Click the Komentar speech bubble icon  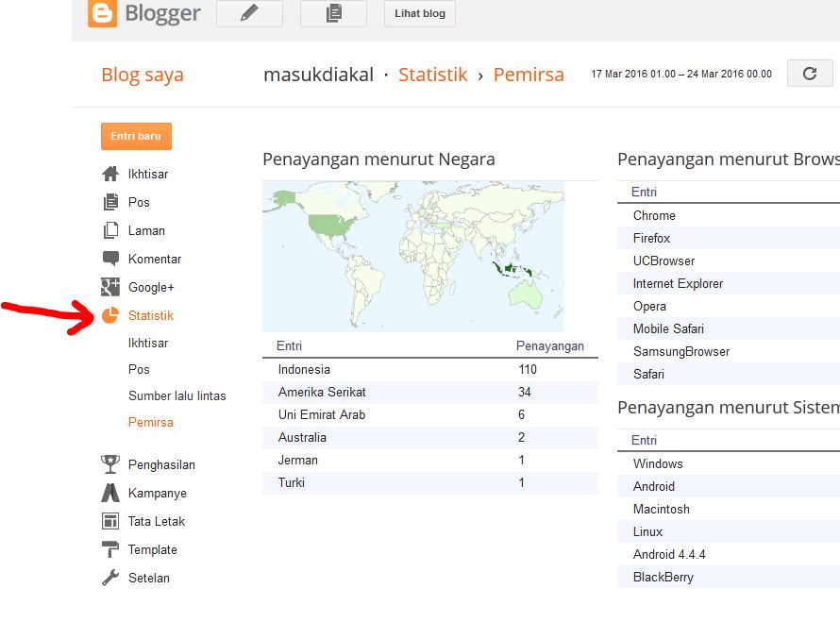[110, 259]
